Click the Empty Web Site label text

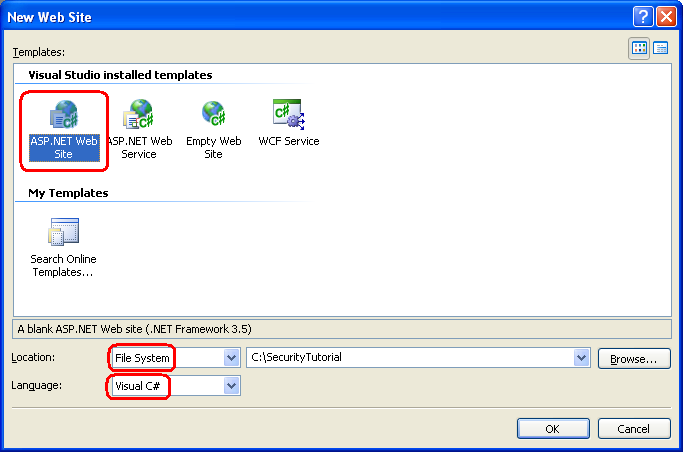point(213,148)
